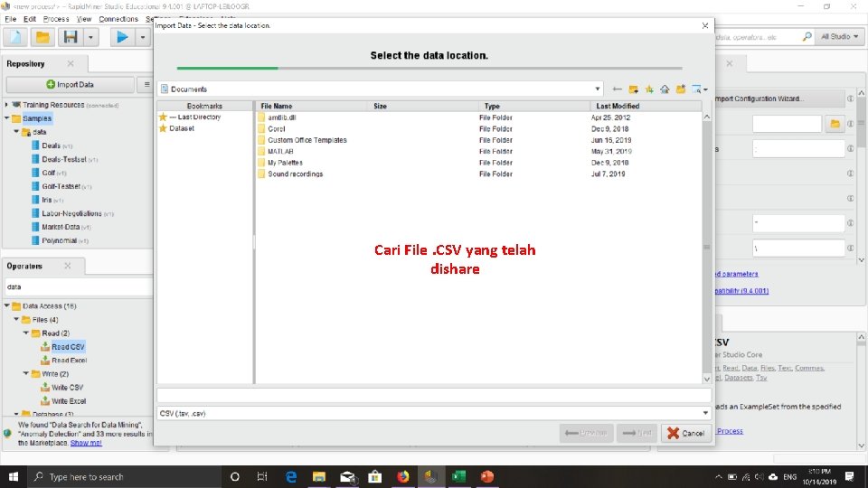Click the global search magnifier icon
Viewport: 868px width, 488px height.
point(807,36)
